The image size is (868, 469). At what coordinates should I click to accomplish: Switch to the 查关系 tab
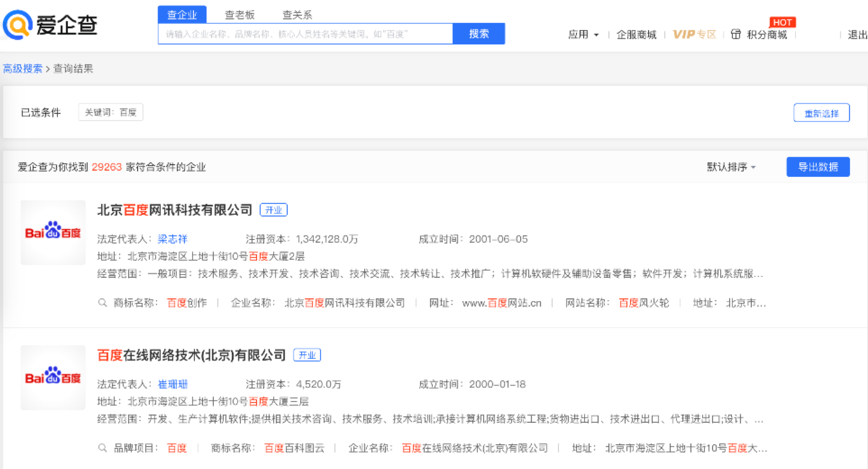coord(297,15)
